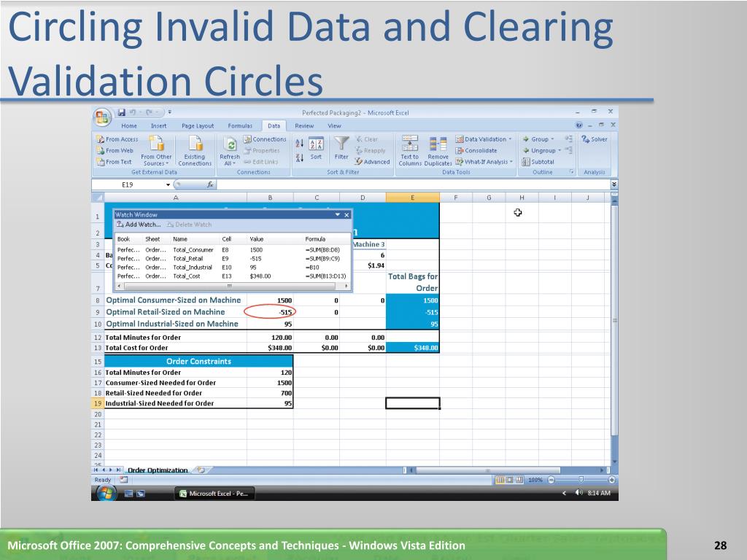Screen dimensions: 747x560
Task: Select the circled cell showing -515
Action: [270, 312]
